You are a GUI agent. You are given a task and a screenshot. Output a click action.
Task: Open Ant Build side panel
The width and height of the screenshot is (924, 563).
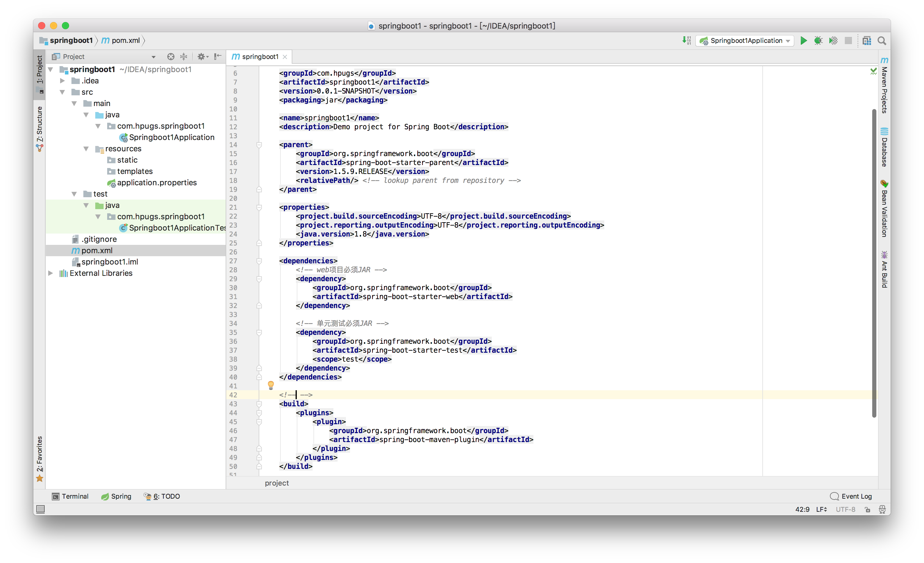pos(884,270)
